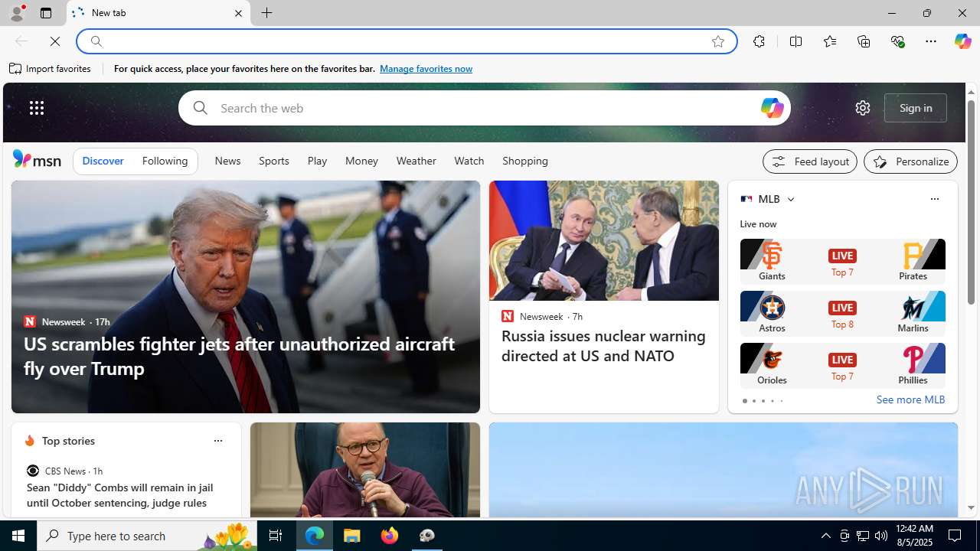
Task: Launch Firefox from the taskbar
Action: (x=390, y=536)
